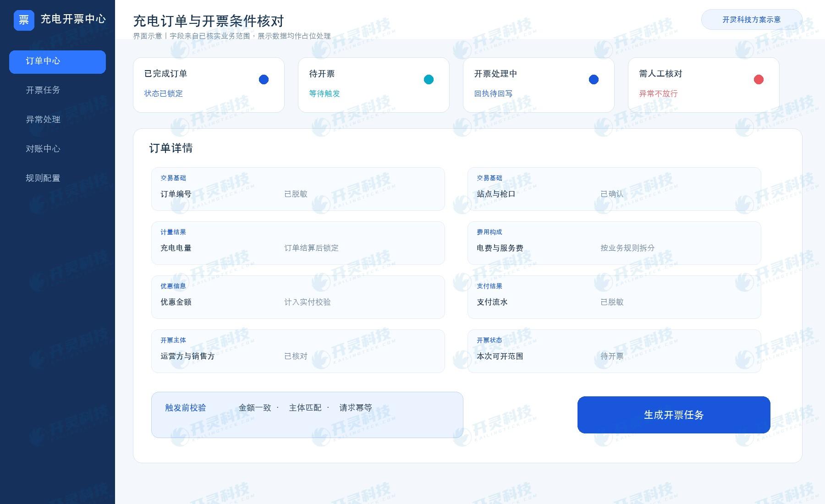Select the 本次可开范围 detail row
Viewport: 825px width, 504px height.
[614, 351]
